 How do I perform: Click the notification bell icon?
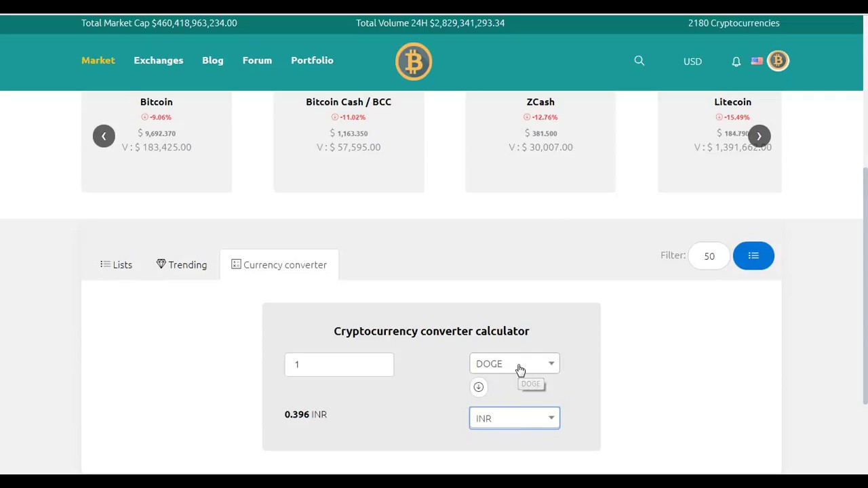click(x=736, y=62)
